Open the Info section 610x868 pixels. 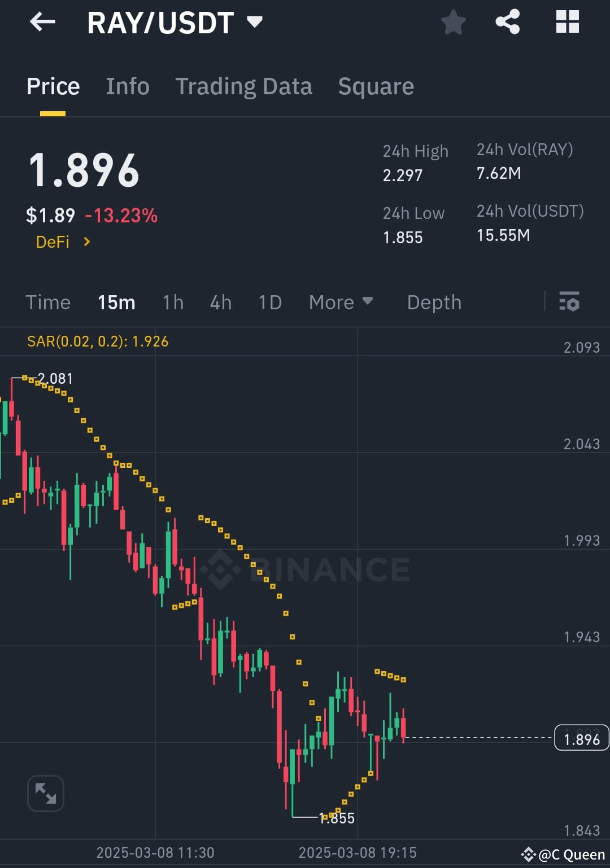pyautogui.click(x=127, y=86)
